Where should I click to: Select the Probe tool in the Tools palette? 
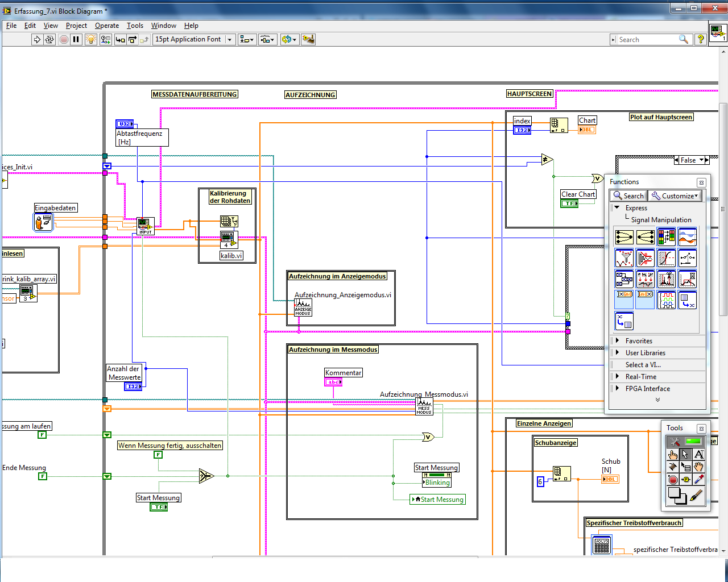pyautogui.click(x=686, y=479)
